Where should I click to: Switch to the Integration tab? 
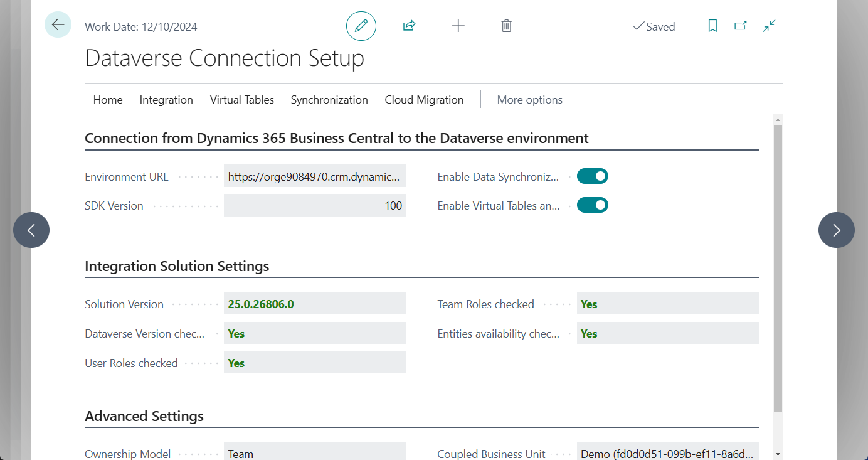point(166,99)
